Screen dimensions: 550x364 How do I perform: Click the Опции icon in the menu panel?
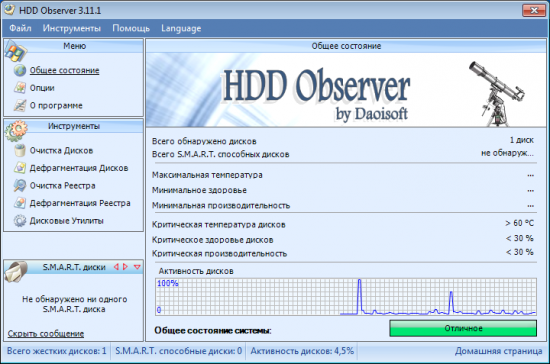tap(20, 88)
